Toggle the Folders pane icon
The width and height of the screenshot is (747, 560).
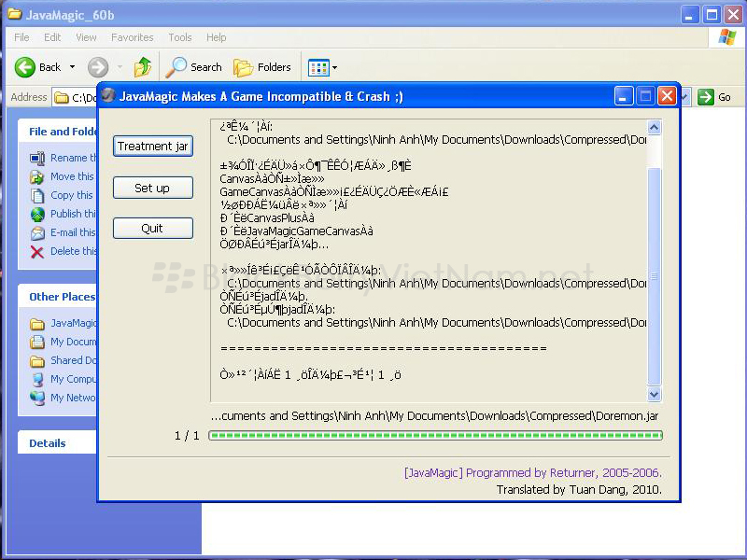point(244,67)
